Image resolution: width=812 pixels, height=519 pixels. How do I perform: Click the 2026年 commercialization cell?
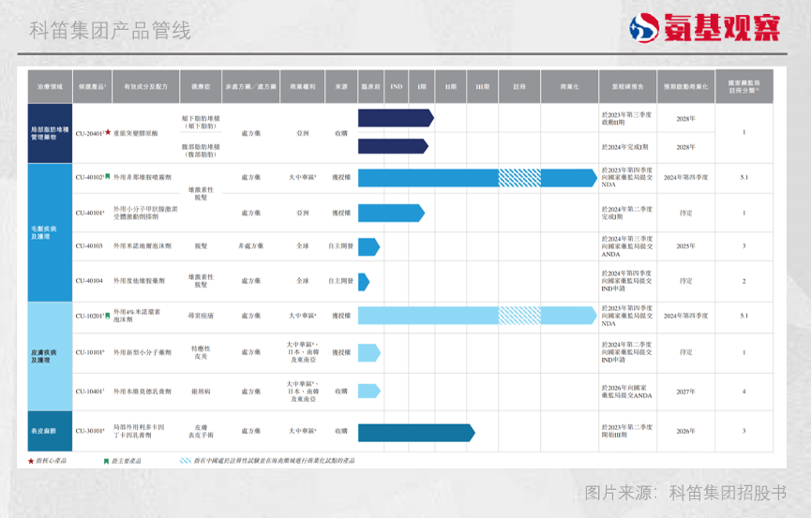685,431
